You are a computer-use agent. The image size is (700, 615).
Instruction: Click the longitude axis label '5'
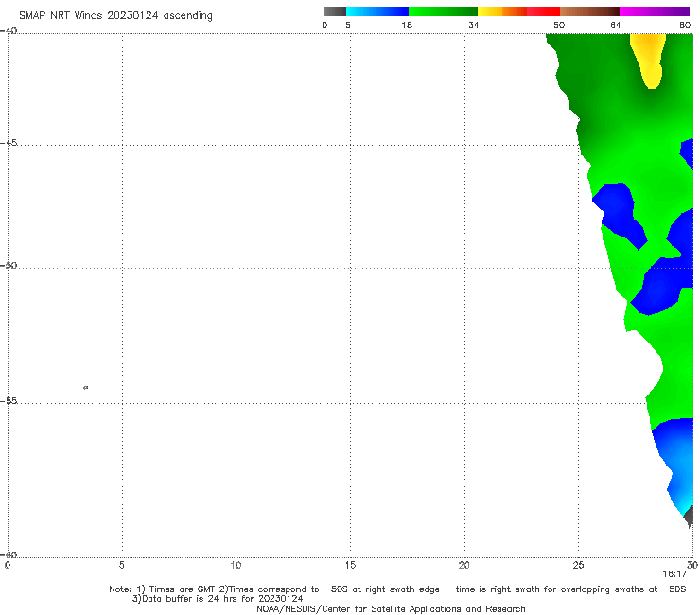[x=122, y=565]
